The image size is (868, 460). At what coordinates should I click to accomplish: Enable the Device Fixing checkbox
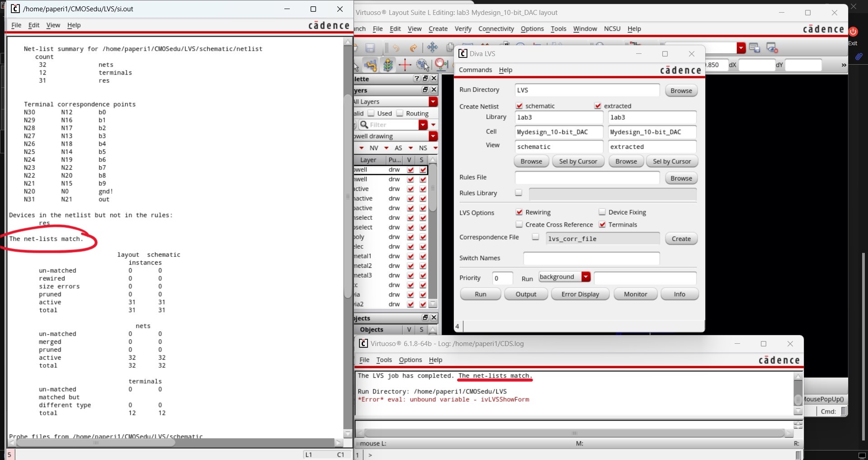click(x=602, y=212)
